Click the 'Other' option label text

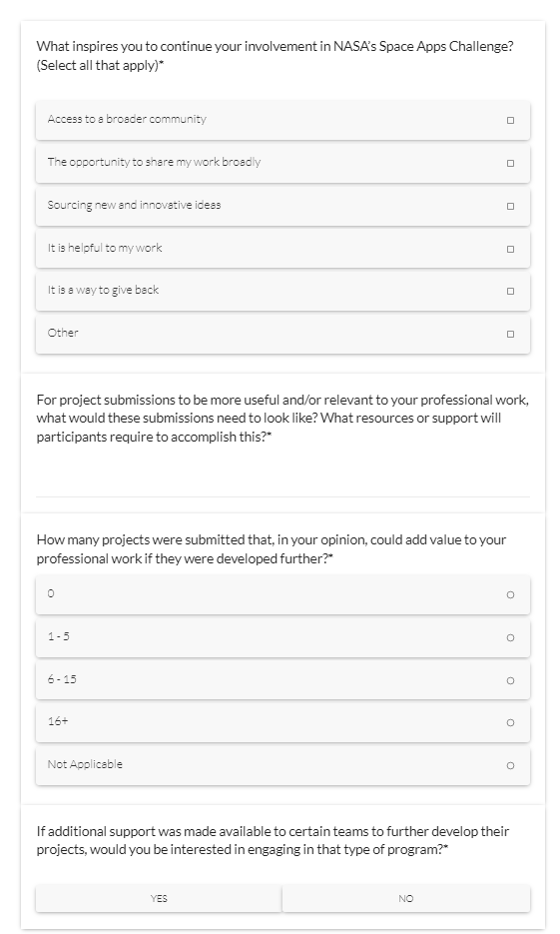point(63,333)
